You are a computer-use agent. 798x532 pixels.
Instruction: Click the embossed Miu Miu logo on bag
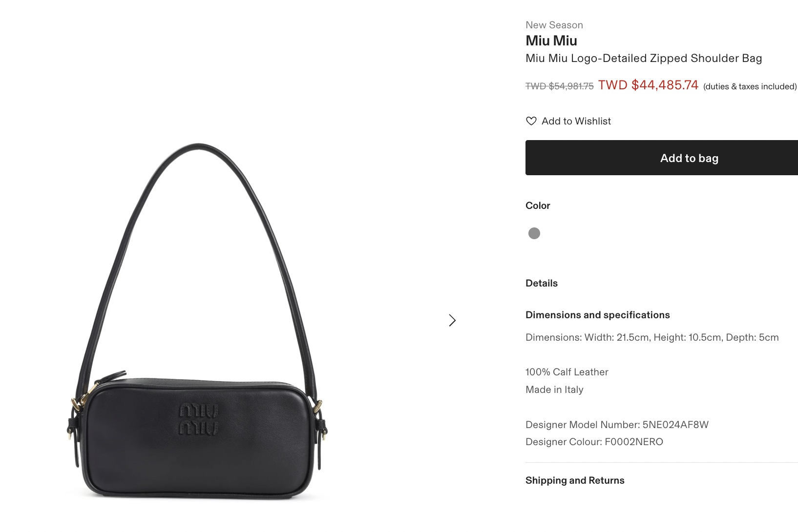(199, 419)
